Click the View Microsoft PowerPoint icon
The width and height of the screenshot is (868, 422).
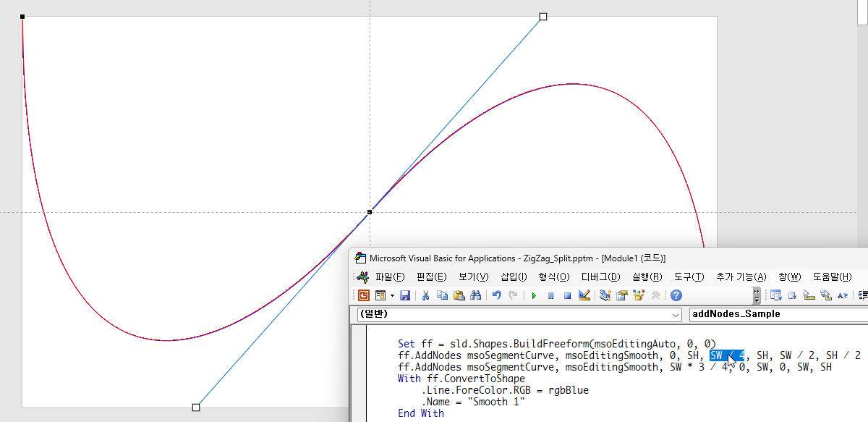[364, 295]
